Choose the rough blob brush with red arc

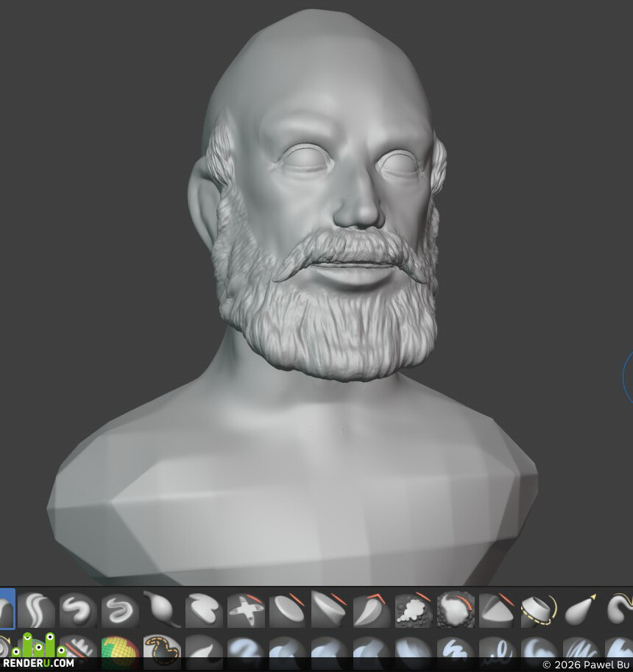[456, 609]
